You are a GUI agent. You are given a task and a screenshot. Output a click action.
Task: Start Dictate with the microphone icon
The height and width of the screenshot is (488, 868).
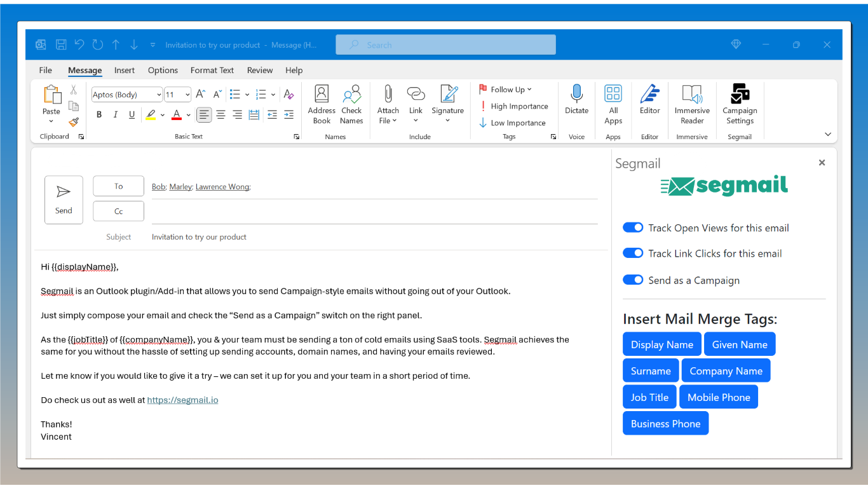(x=576, y=100)
